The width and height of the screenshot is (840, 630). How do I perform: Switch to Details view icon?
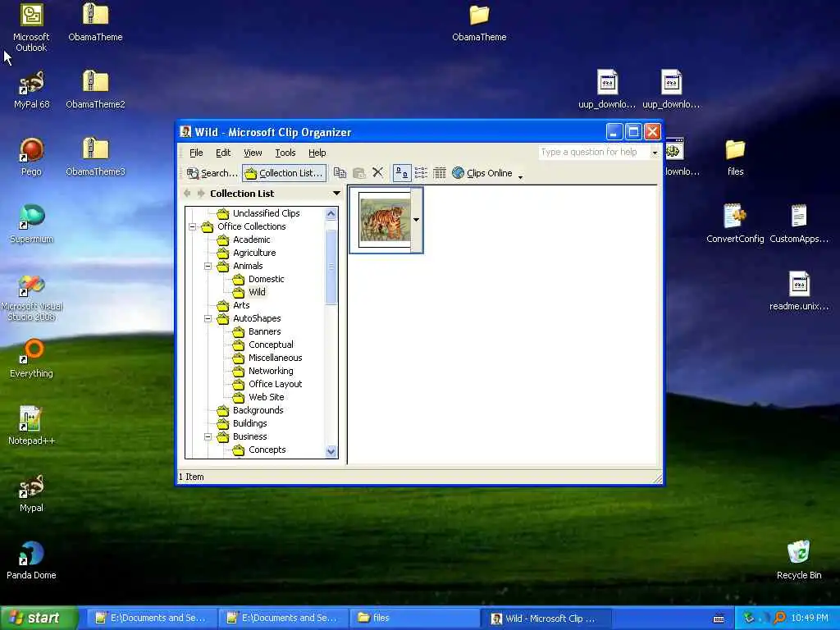click(x=440, y=173)
